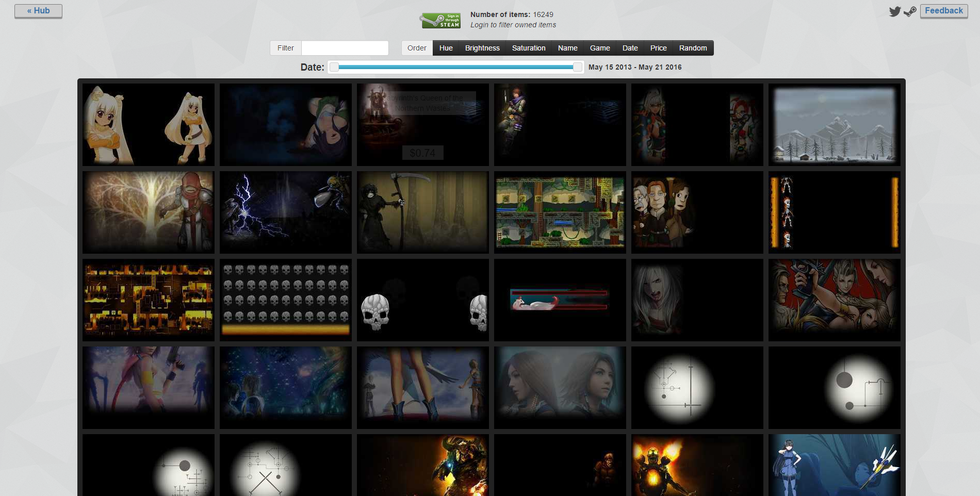Select the three cartoon characters thumbnail
Viewport: 980px width, 496px height.
pos(697,212)
